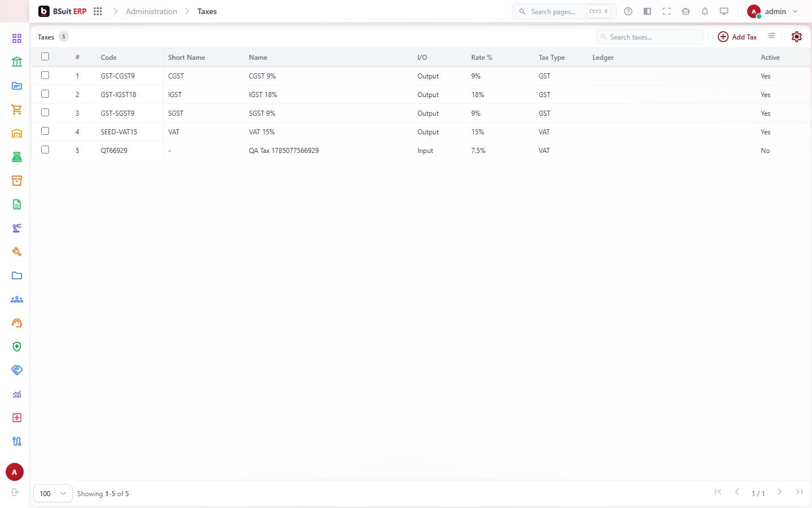This screenshot has width=812, height=508.
Task: Click the IGST 18% name cell
Action: click(263, 95)
